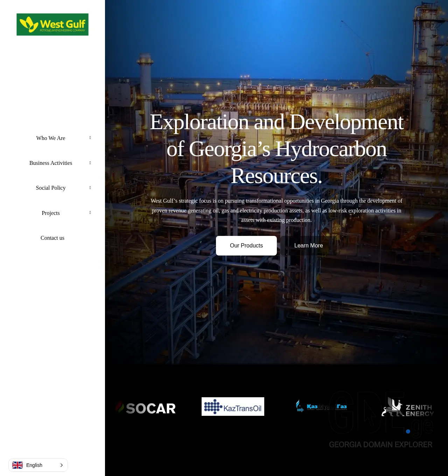Viewport: 448px width, 476px height.
Task: Click the British flag language icon
Action: click(x=17, y=465)
